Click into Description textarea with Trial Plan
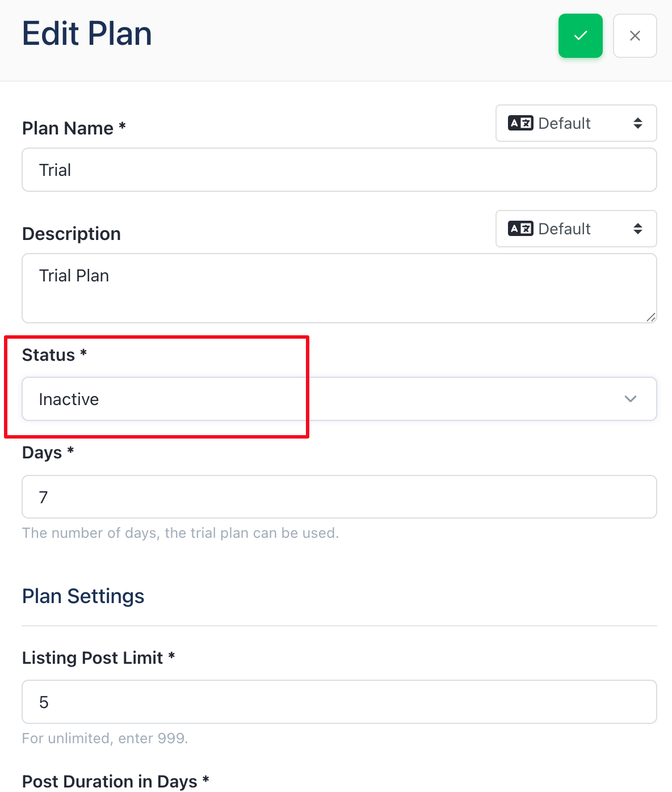 339,288
